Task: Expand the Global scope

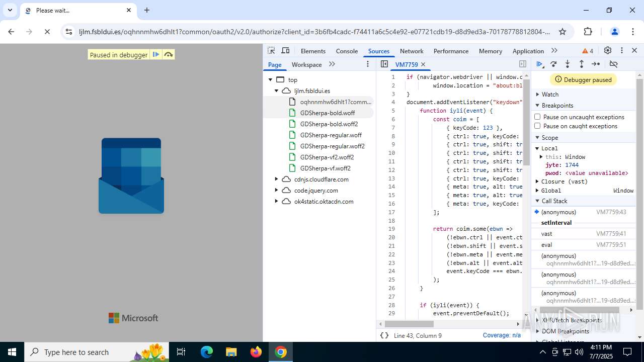Action: [537, 191]
